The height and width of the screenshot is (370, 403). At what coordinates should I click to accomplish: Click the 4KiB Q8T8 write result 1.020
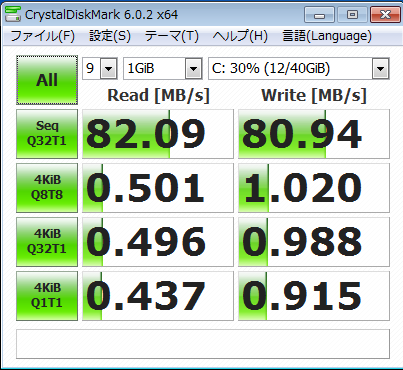click(314, 188)
